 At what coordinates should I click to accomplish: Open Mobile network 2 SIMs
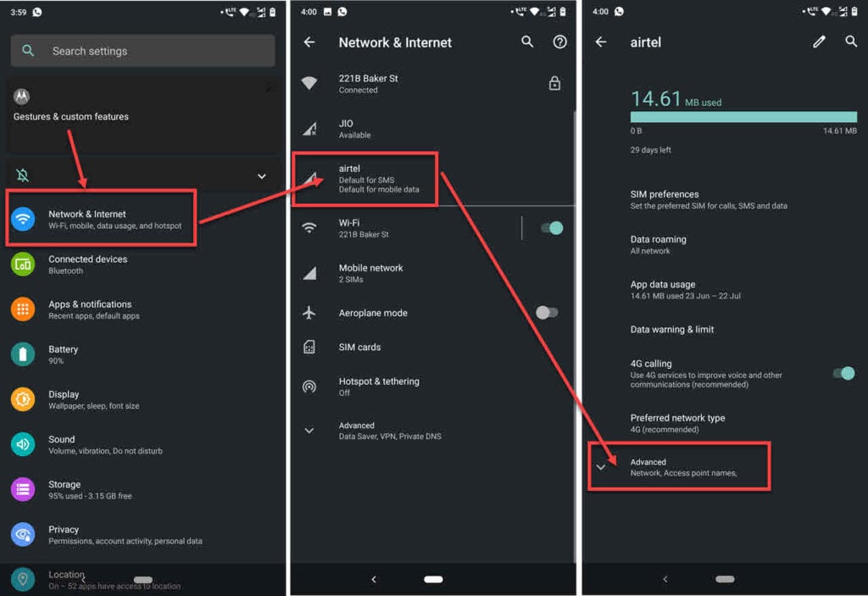point(433,273)
